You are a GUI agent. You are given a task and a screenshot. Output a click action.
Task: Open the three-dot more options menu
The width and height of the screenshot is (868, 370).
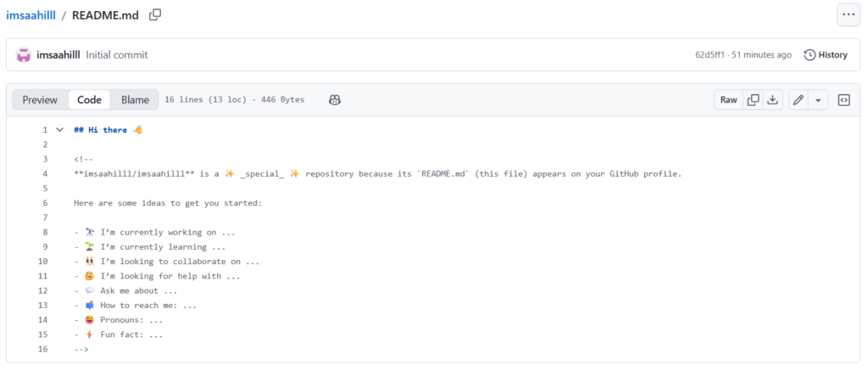point(848,14)
